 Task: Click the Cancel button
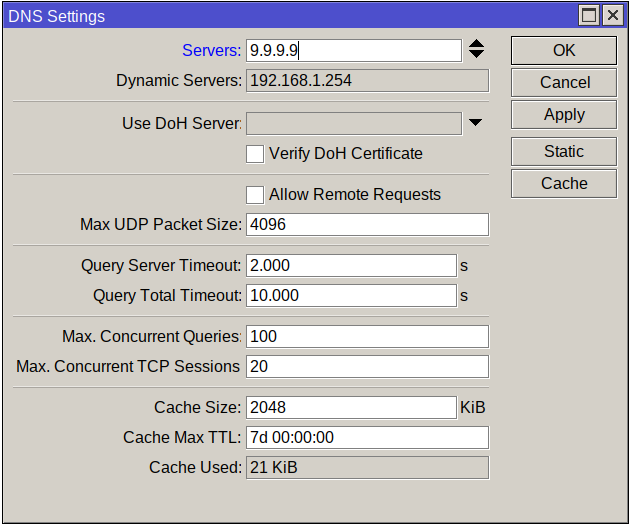click(564, 82)
